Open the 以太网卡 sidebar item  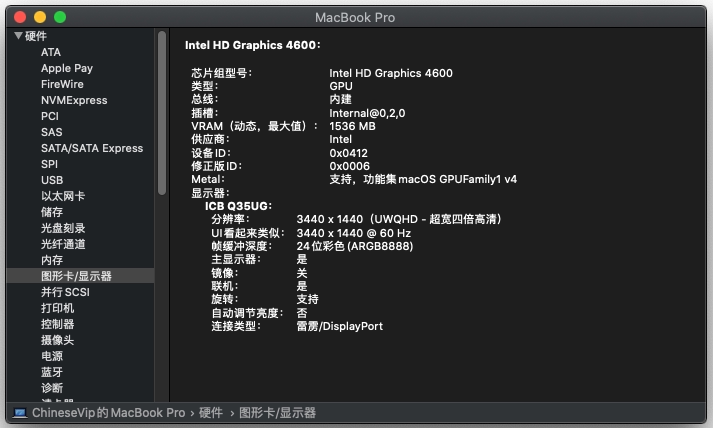point(63,196)
